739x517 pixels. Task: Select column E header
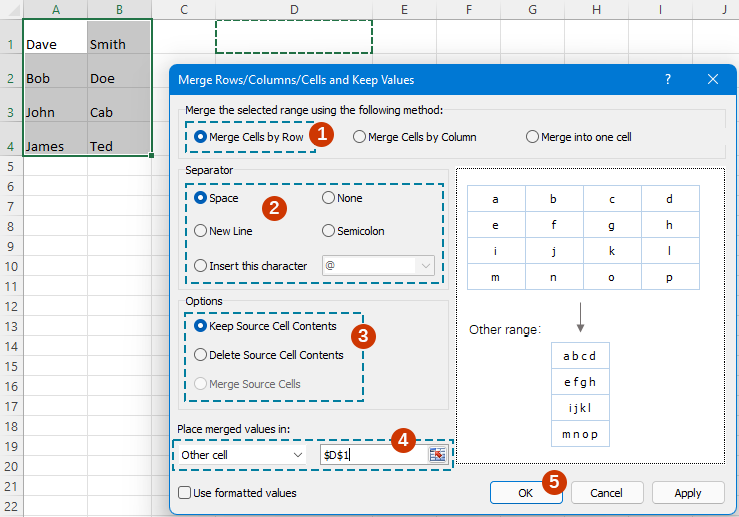pos(404,9)
